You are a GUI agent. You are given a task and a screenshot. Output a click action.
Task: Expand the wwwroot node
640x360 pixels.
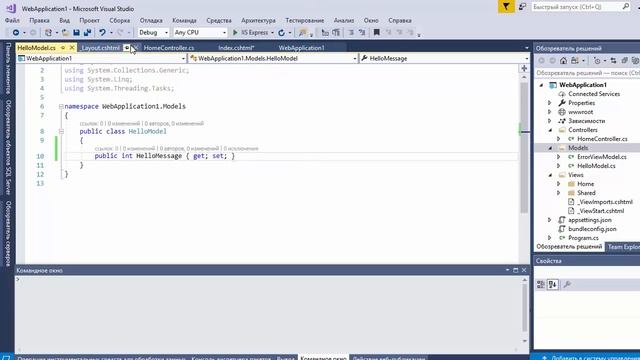pos(549,112)
